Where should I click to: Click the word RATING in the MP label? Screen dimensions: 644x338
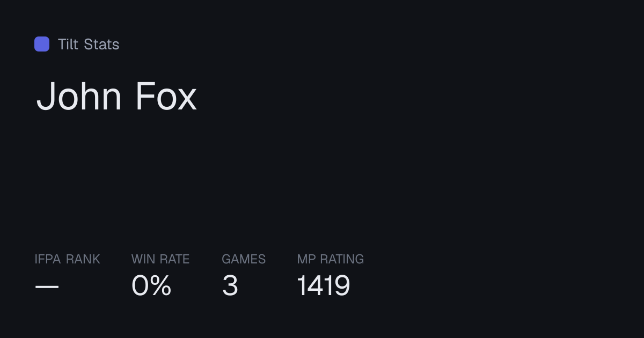pyautogui.click(x=342, y=259)
